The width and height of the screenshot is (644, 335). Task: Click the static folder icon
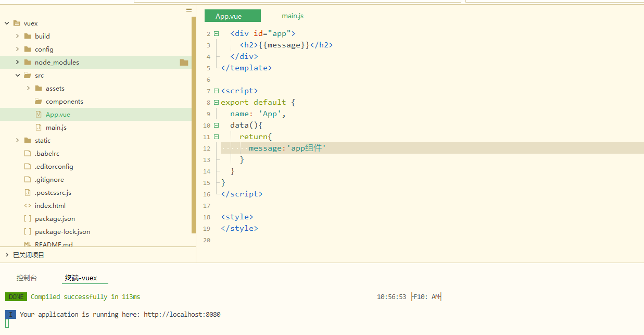(x=28, y=140)
